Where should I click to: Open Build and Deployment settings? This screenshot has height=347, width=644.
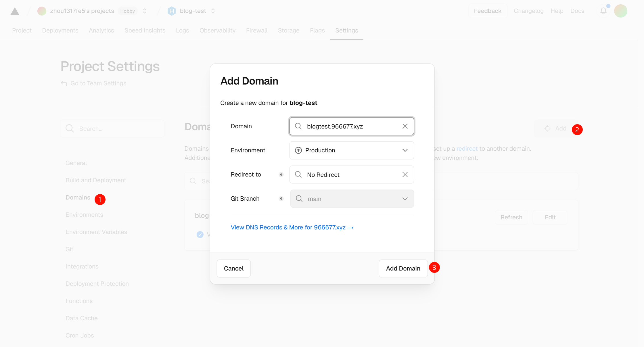96,180
